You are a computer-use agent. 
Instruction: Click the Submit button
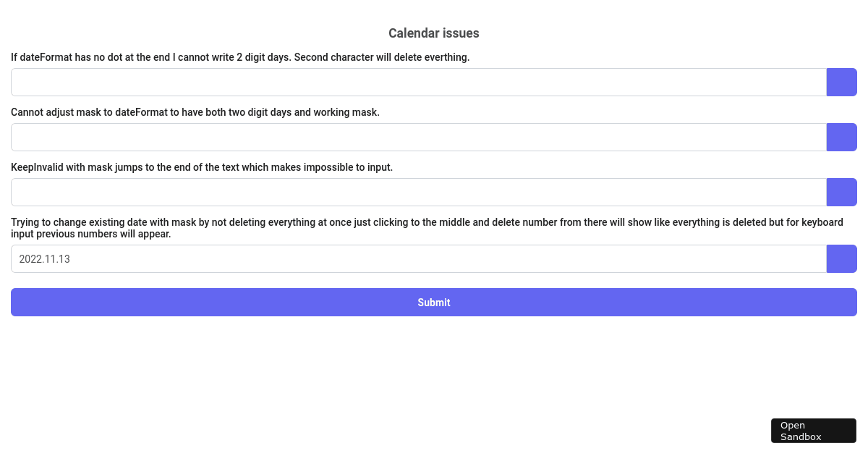434,302
